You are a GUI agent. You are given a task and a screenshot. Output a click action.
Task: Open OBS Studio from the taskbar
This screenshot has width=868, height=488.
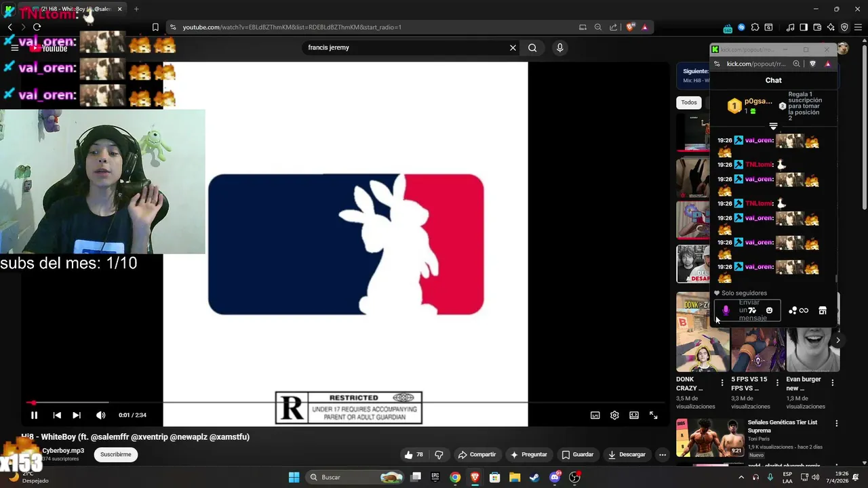[x=574, y=477]
